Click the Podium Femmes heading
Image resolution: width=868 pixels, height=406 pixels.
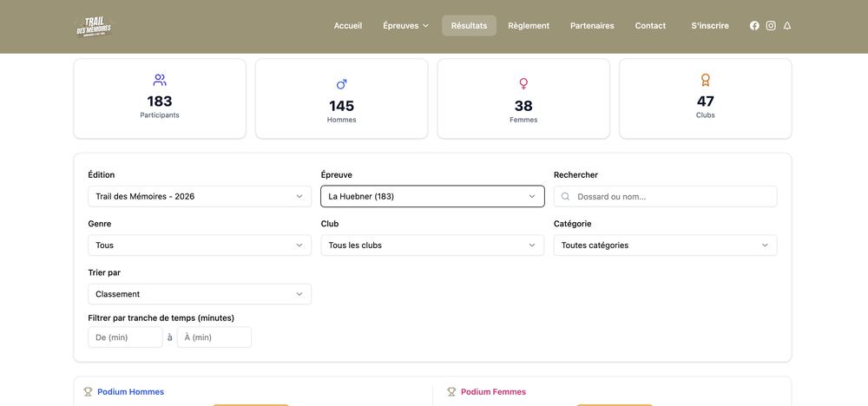493,391
